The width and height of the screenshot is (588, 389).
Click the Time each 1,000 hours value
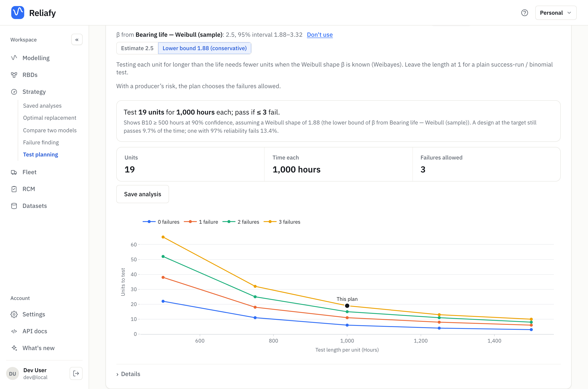click(296, 169)
